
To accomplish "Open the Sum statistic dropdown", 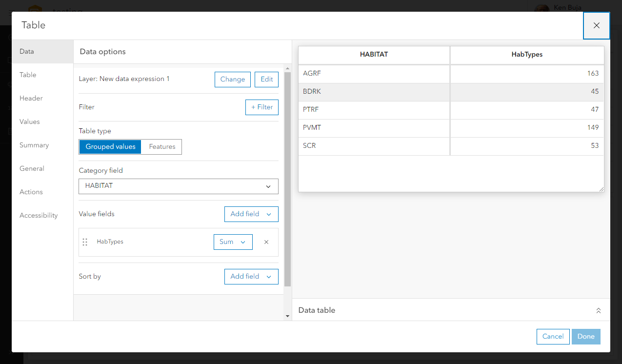I will (x=233, y=242).
